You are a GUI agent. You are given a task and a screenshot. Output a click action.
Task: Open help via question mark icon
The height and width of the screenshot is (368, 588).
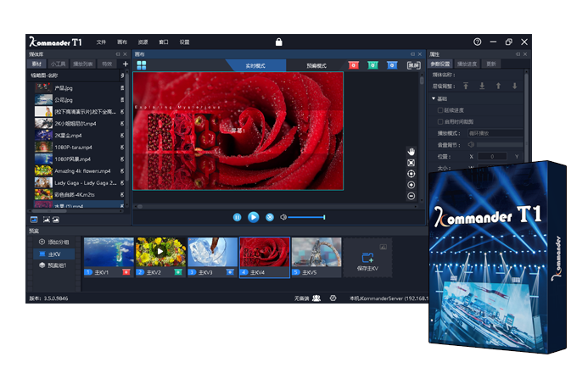click(478, 42)
